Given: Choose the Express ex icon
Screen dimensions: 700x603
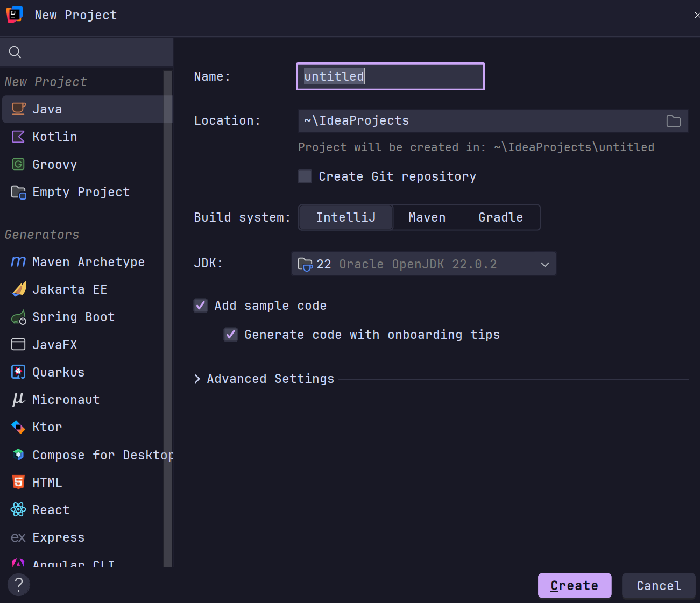Looking at the screenshot, I should 18,537.
